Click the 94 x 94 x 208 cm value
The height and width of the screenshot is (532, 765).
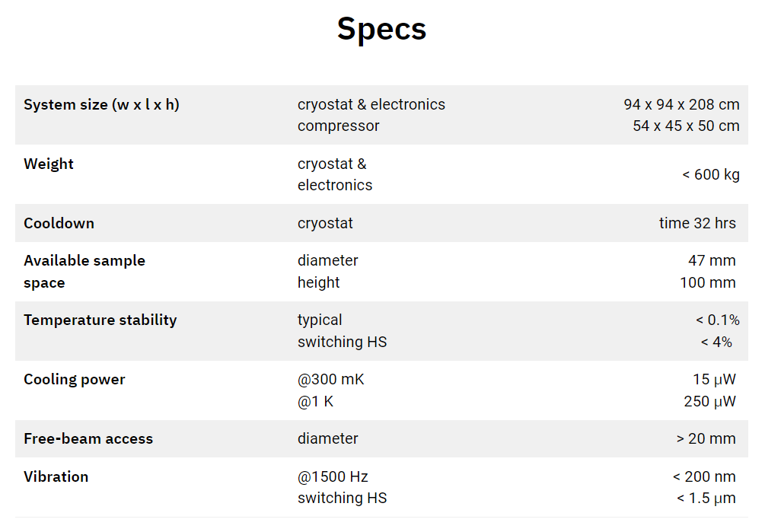(x=681, y=104)
